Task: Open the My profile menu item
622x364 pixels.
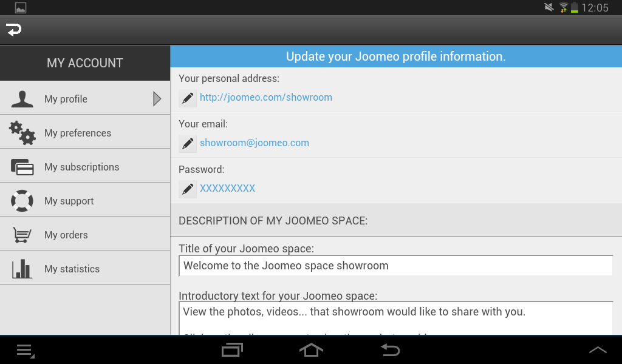Action: [85, 98]
